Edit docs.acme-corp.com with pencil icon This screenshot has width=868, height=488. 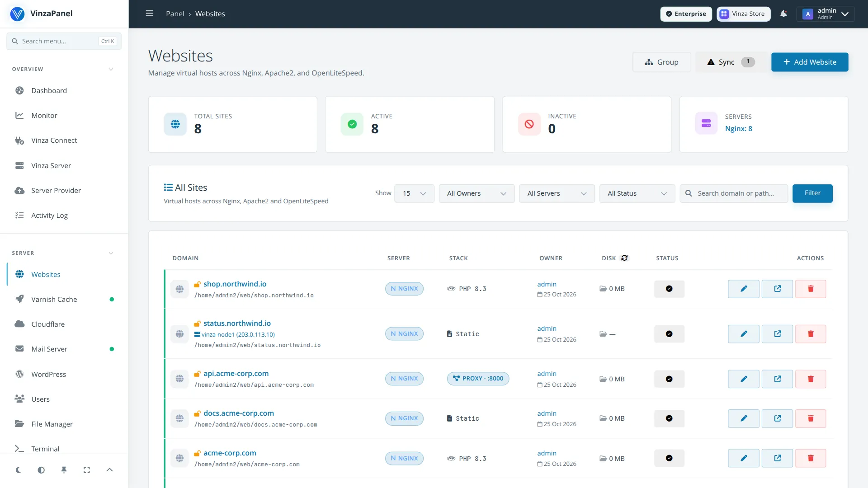[743, 418]
